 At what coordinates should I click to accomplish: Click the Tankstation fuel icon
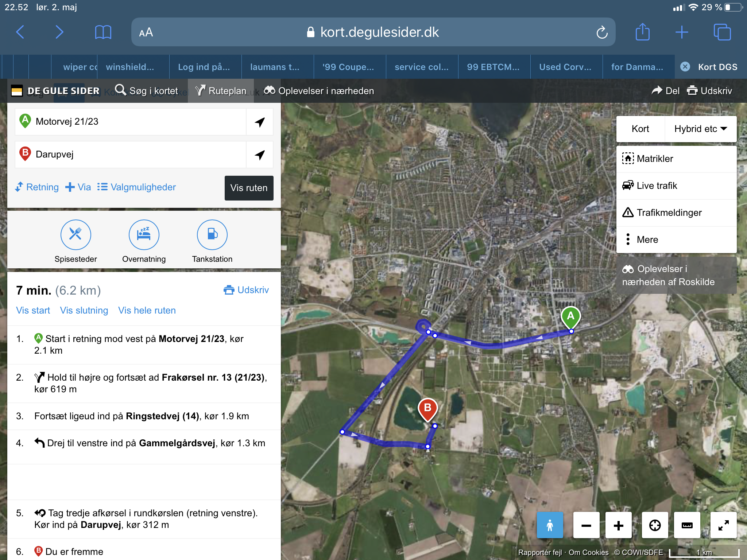212,234
